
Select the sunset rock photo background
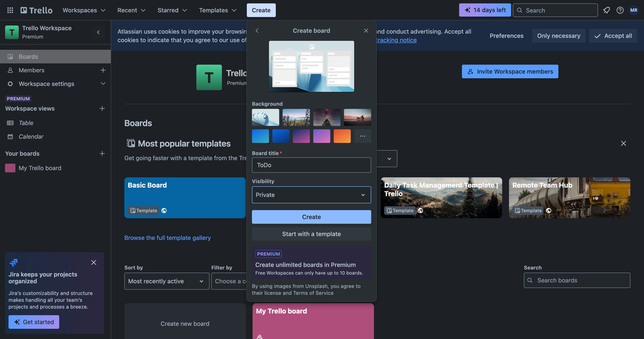(358, 117)
